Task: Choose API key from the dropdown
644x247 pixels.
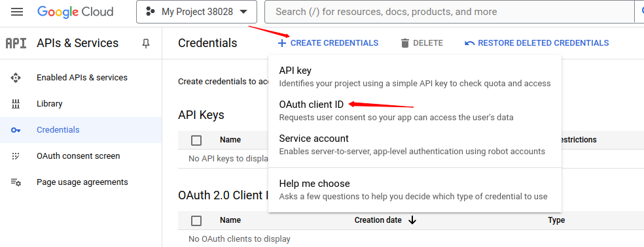Action: pos(415,76)
